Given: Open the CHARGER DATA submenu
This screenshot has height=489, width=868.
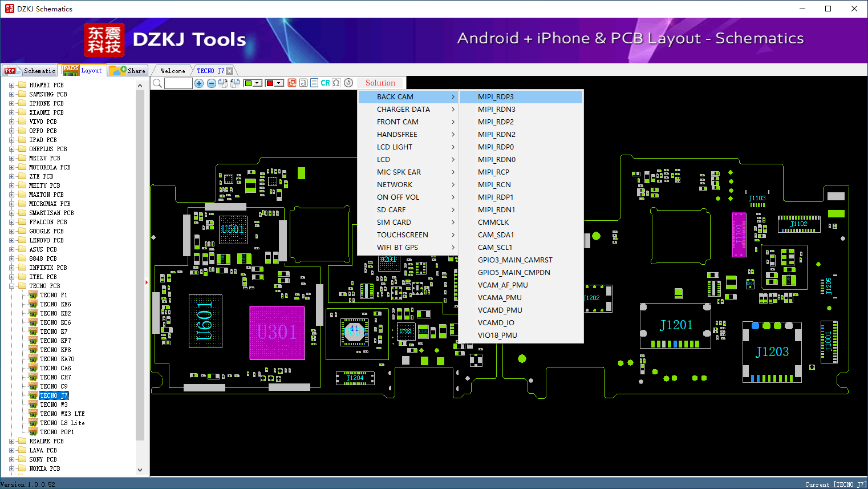Looking at the screenshot, I should point(407,110).
